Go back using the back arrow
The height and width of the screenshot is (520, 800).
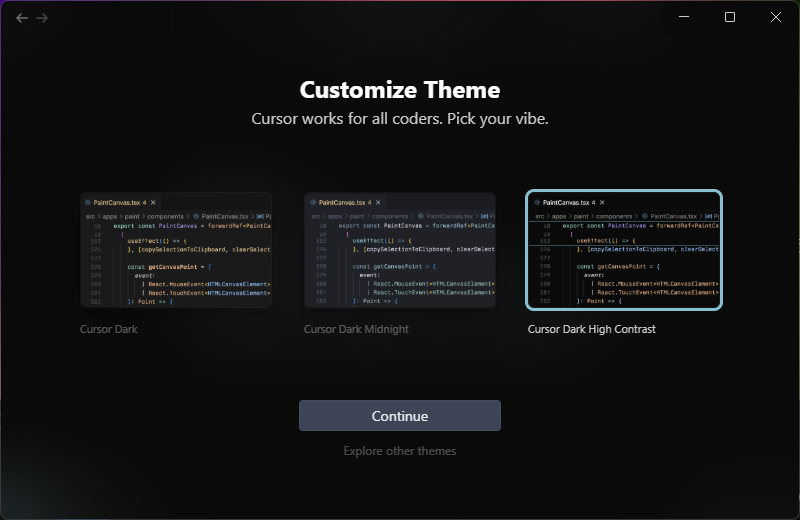click(x=21, y=18)
